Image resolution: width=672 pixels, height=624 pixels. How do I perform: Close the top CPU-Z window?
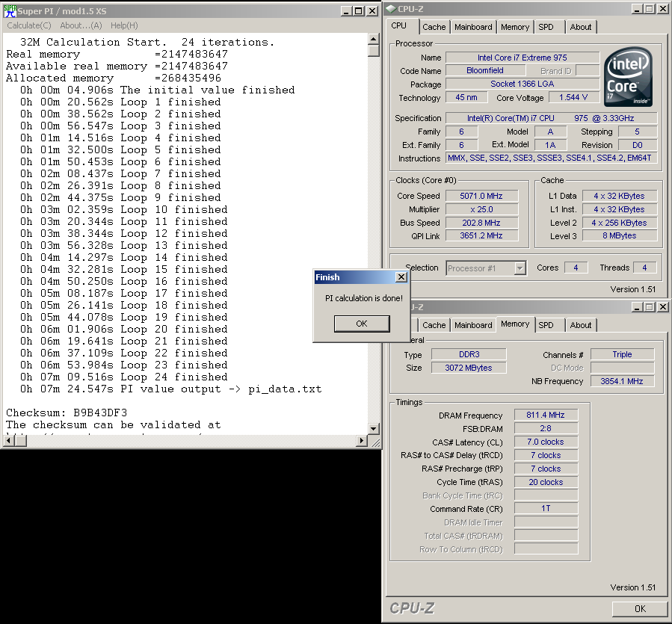point(662,9)
